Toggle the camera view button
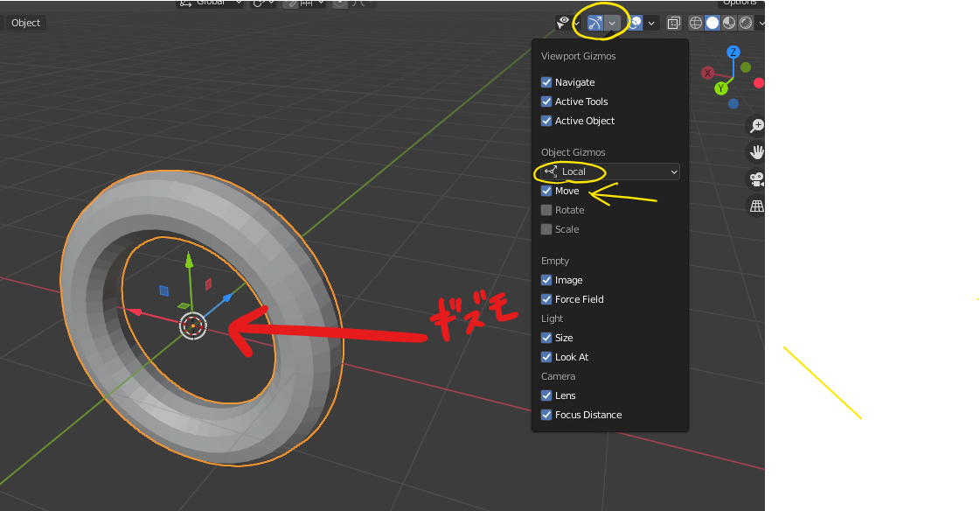The height and width of the screenshot is (511, 980). click(x=757, y=179)
